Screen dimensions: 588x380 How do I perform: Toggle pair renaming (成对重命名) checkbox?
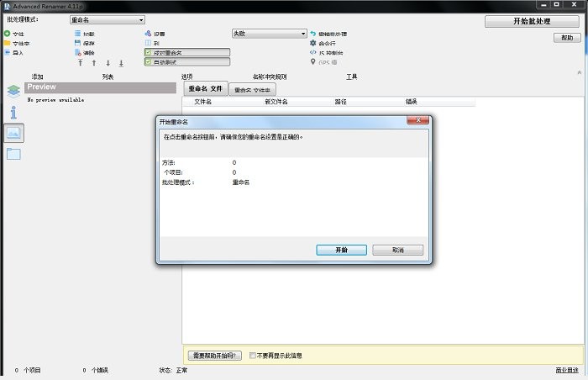[x=149, y=53]
